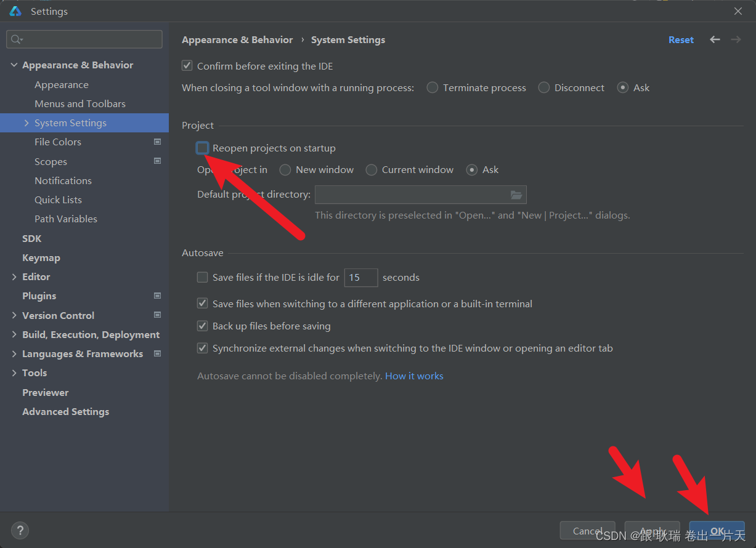This screenshot has width=756, height=548.
Task: Choose Ask for opening projects
Action: click(x=472, y=169)
